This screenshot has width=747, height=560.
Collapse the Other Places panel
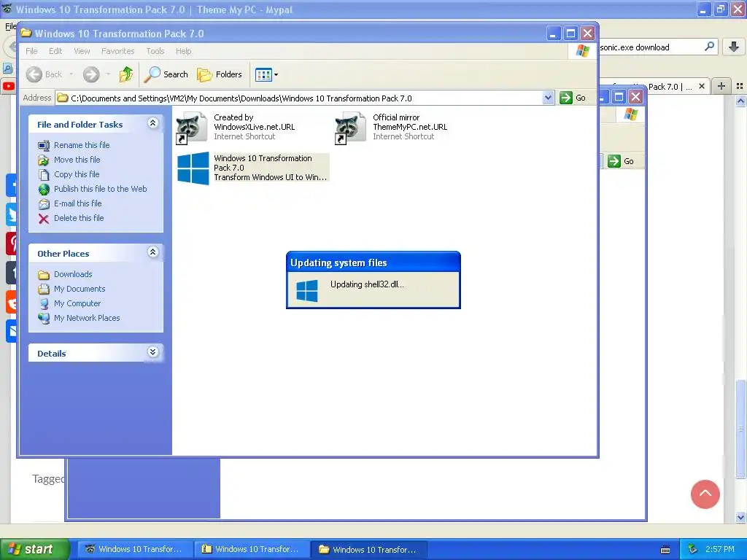click(x=152, y=252)
